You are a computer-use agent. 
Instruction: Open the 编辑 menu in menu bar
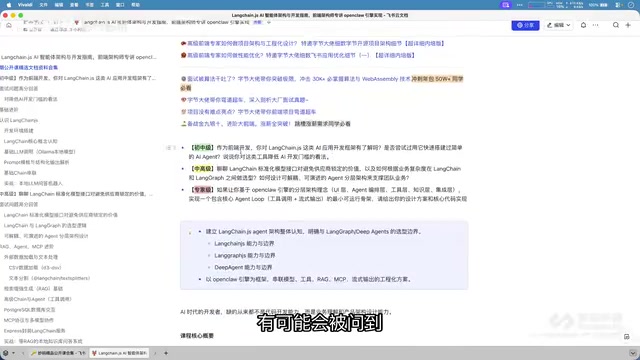(x=59, y=5)
